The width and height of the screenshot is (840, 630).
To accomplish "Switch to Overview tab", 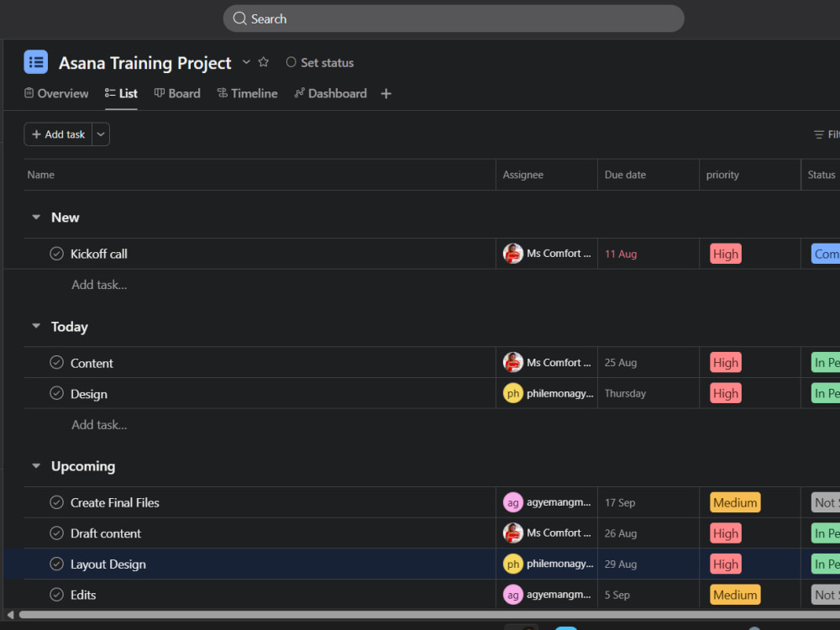I will [56, 93].
